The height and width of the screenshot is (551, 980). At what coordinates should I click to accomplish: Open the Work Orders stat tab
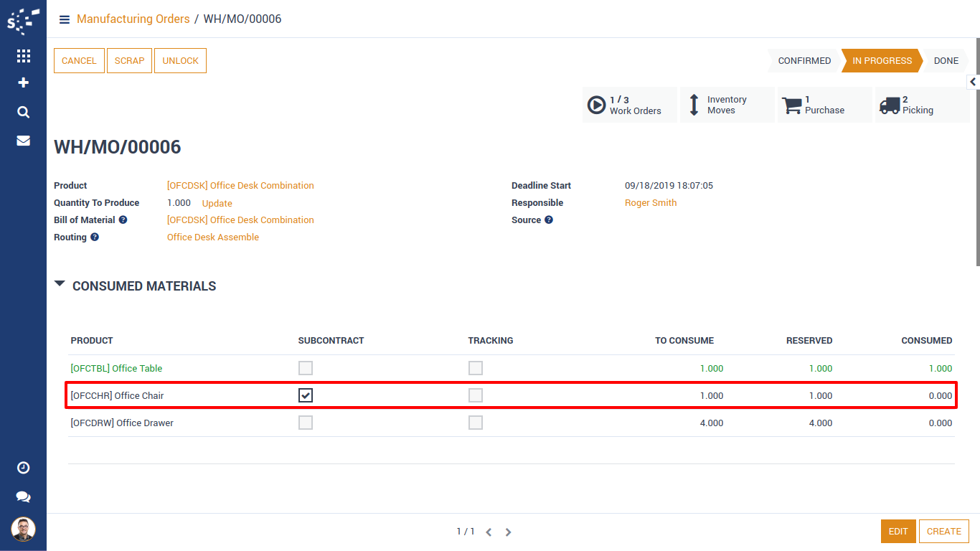tap(629, 105)
